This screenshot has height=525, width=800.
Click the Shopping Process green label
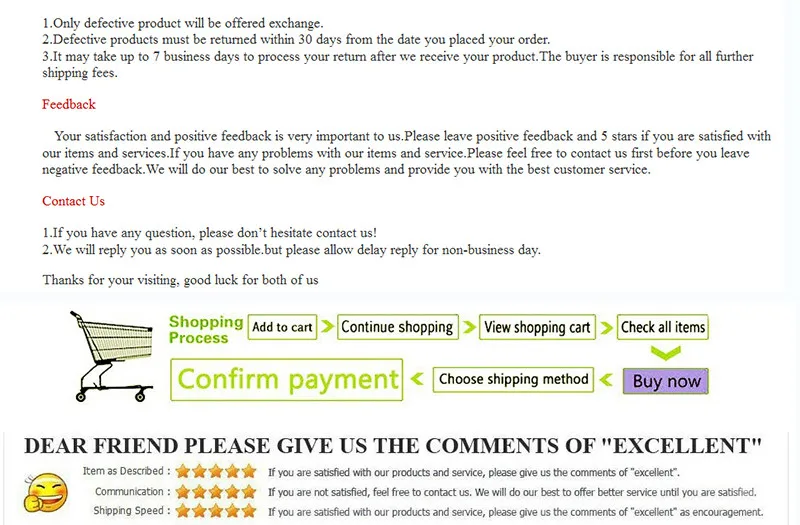coord(205,330)
